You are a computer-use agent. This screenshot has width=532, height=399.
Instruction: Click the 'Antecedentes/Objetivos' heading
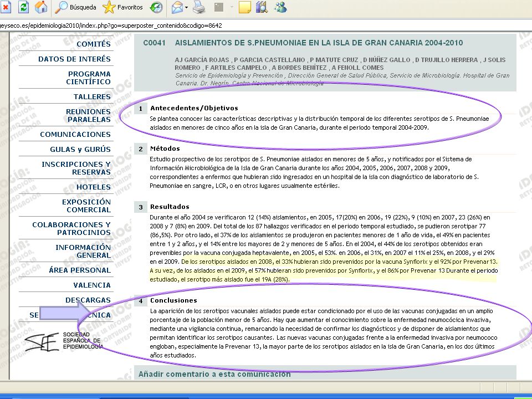(194, 108)
